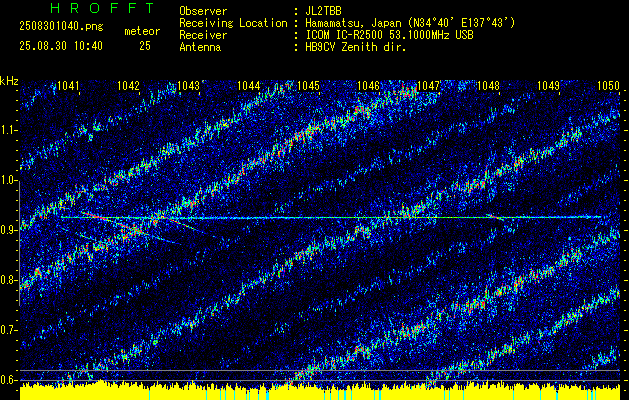This screenshot has width=629, height=400.
Task: Click the 0.7 kHz axis label
Action: coord(9,330)
